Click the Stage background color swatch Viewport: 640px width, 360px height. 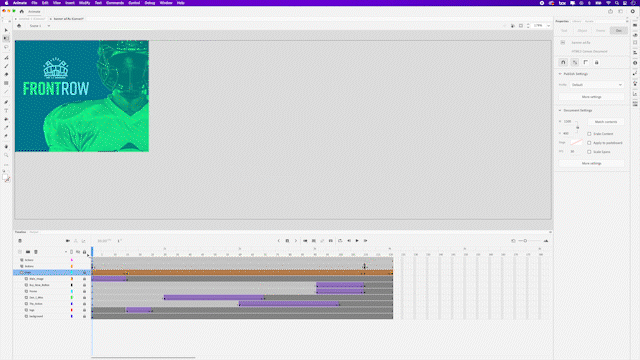point(576,142)
